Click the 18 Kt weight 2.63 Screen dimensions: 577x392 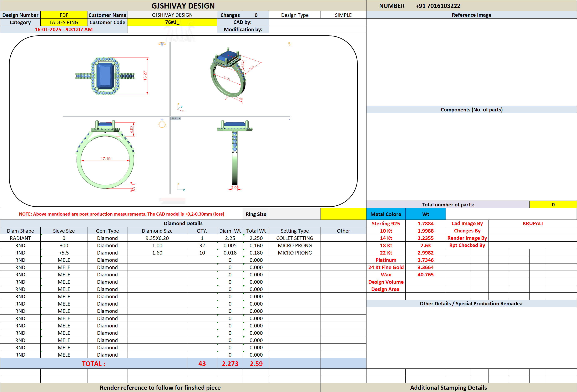[x=426, y=245]
